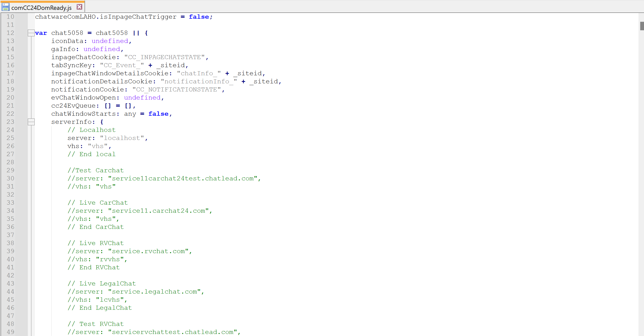
Task: Close the comCC24DomReady.js tab
Action: tap(79, 7)
